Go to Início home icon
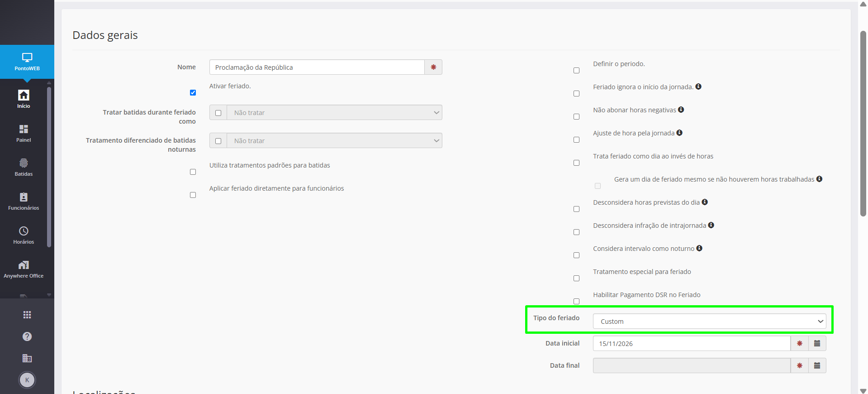The height and width of the screenshot is (394, 868). pos(24,95)
